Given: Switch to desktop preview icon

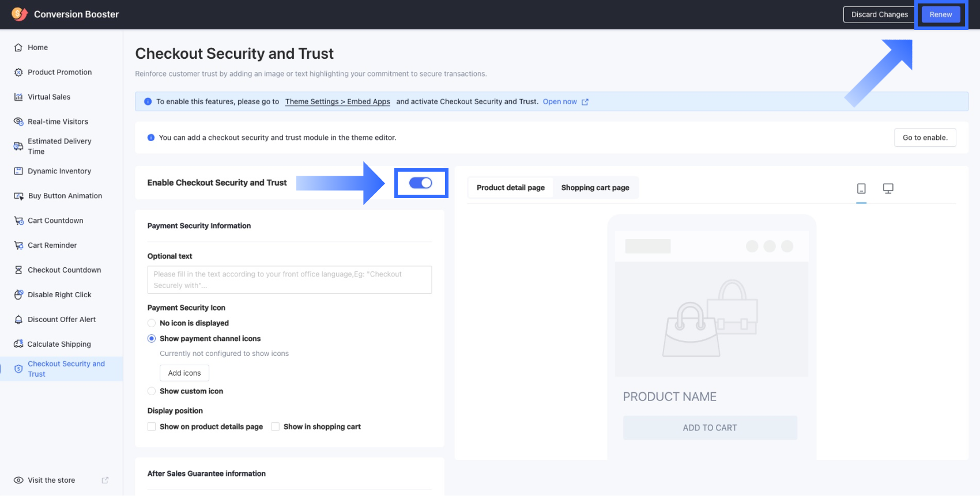Looking at the screenshot, I should tap(888, 188).
